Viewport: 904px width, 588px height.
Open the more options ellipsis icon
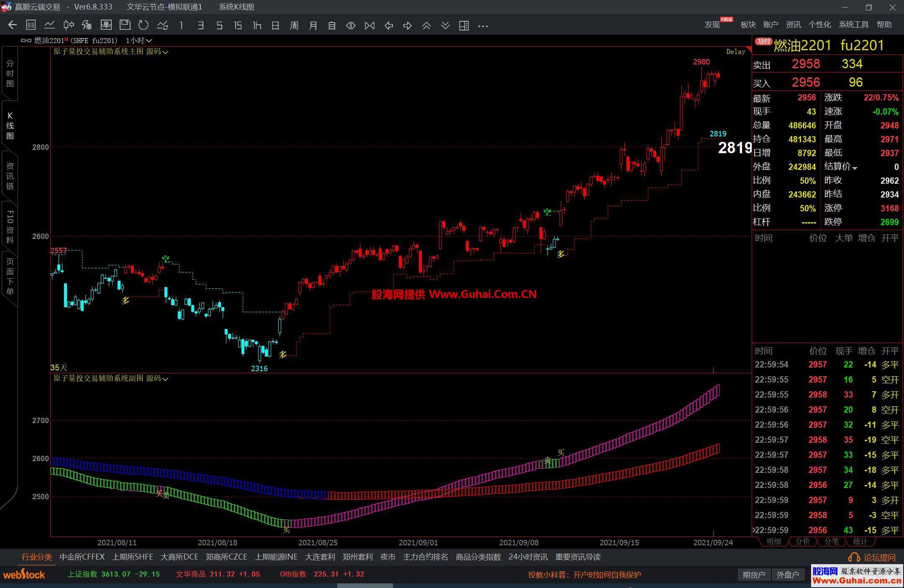pyautogui.click(x=483, y=26)
